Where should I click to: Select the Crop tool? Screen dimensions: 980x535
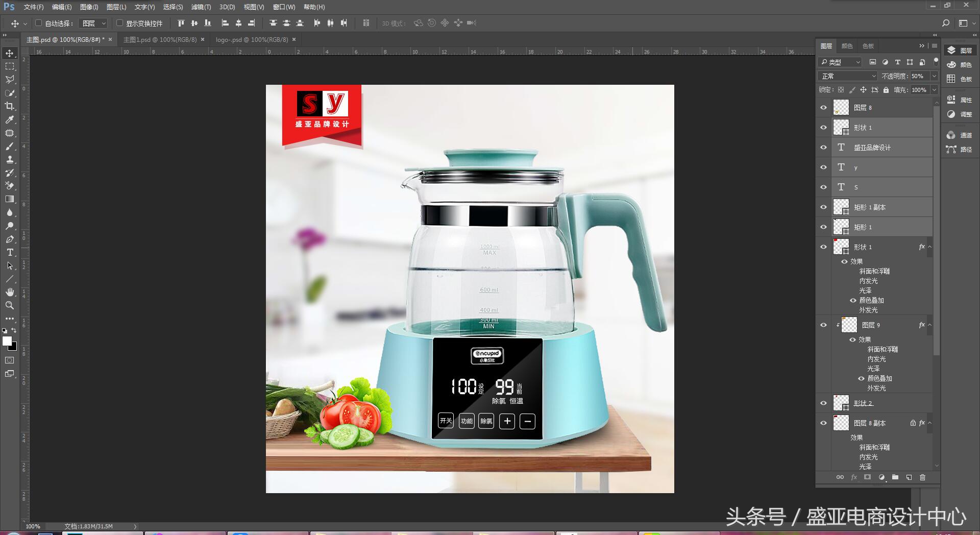point(9,106)
